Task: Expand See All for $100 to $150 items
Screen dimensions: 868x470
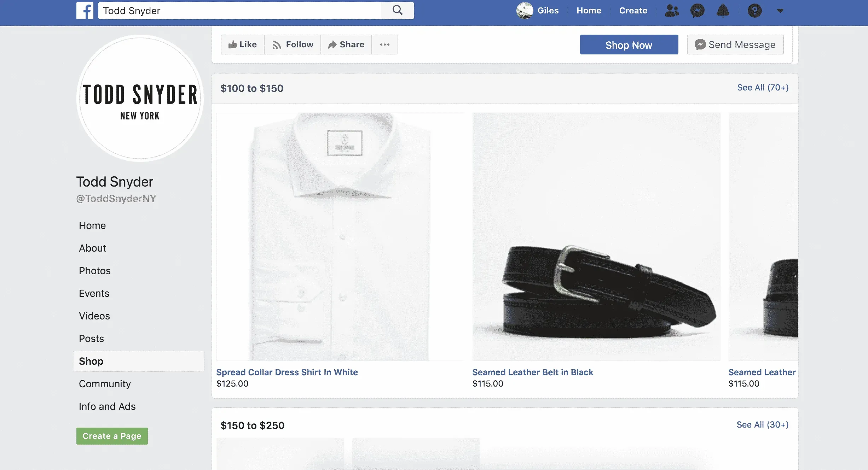Action: 763,87
